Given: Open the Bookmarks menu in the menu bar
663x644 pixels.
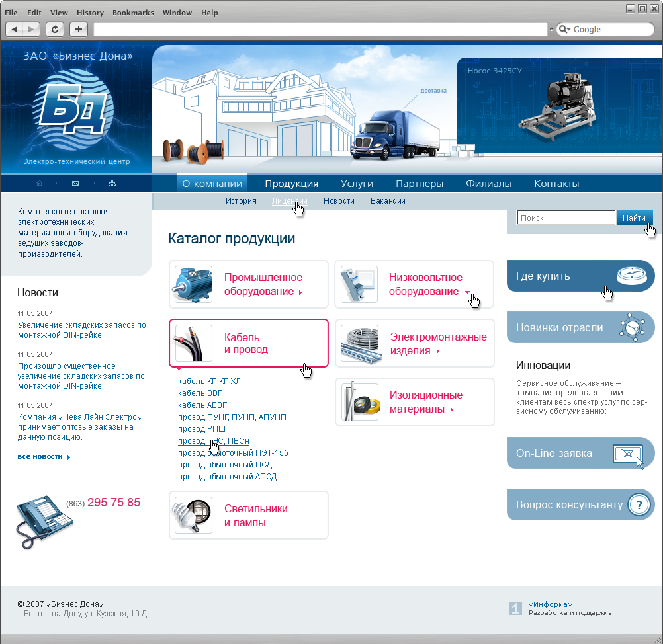Looking at the screenshot, I should pyautogui.click(x=133, y=13).
